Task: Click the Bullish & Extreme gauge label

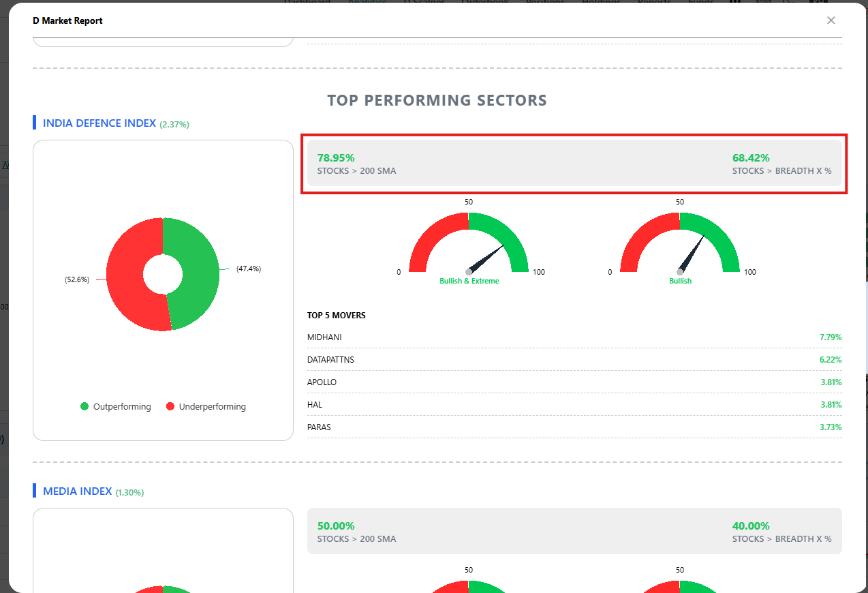Action: coord(469,281)
